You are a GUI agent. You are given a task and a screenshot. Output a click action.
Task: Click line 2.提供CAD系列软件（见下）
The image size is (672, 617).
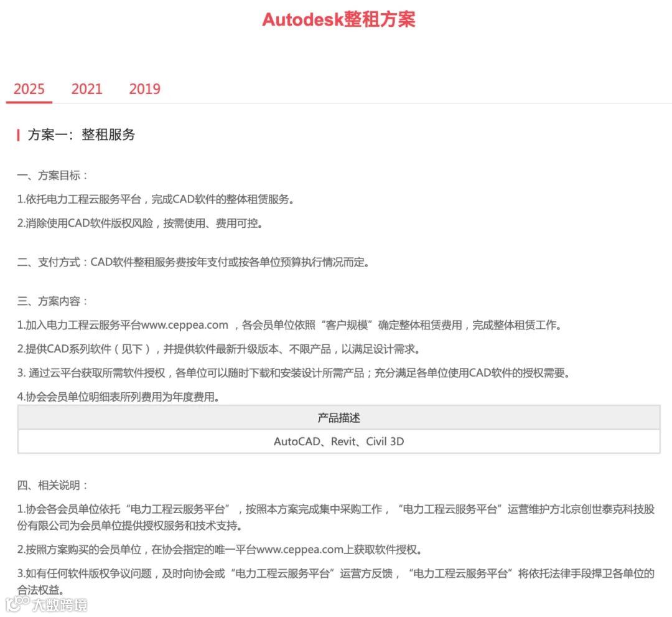[x=218, y=349]
